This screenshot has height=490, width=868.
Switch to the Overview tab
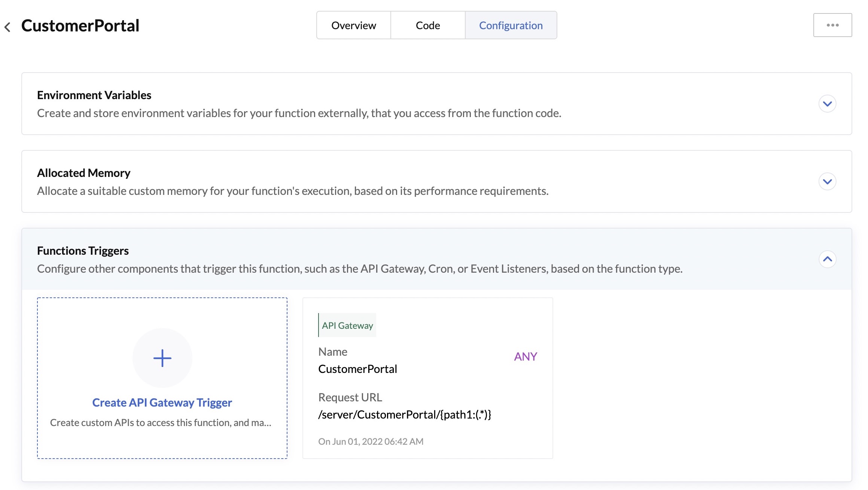[x=353, y=25]
